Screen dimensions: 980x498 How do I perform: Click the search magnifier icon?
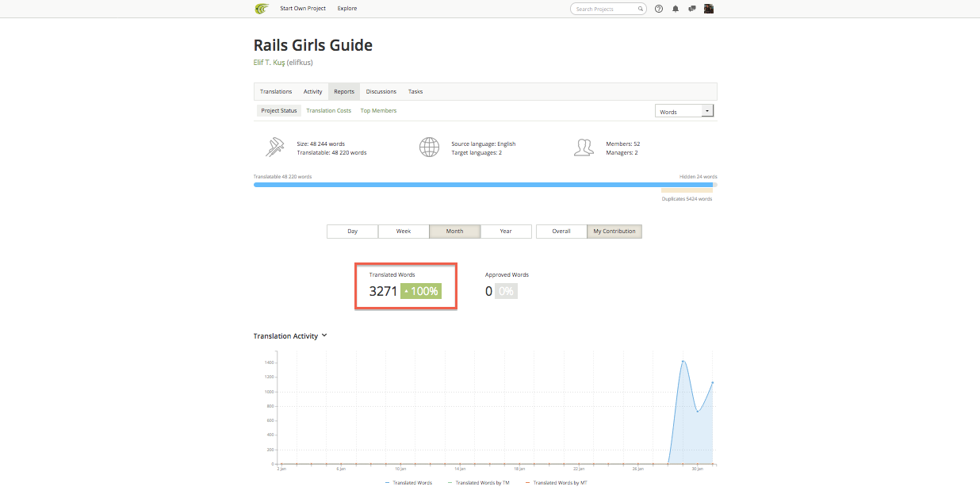click(641, 9)
